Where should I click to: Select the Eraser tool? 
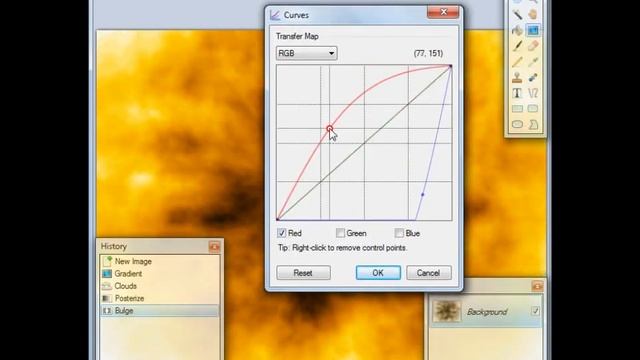[533, 46]
